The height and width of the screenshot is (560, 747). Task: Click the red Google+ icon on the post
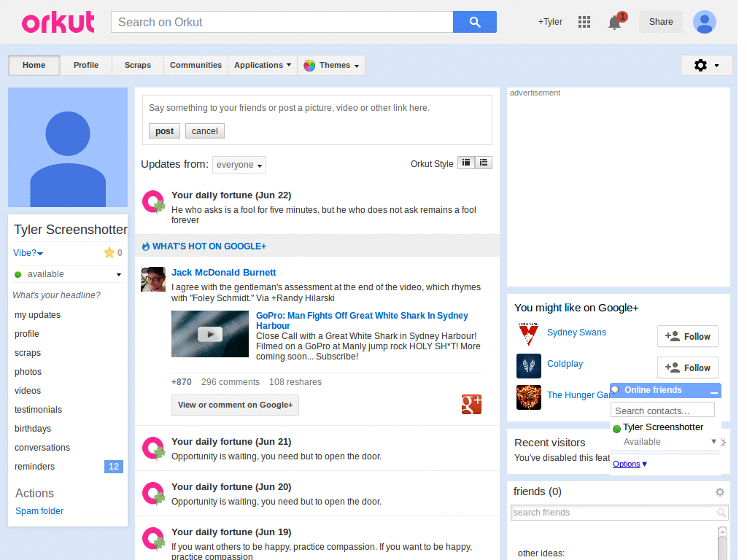coord(471,404)
